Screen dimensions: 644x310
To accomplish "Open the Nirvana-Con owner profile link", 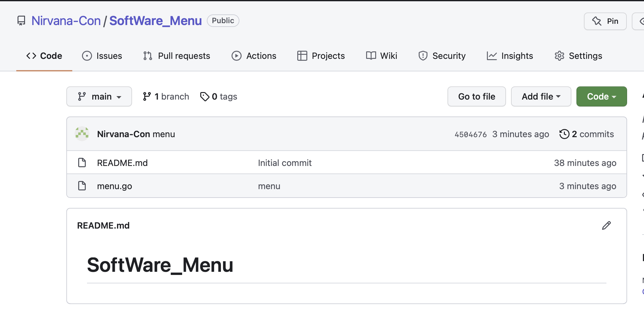I will (x=66, y=21).
